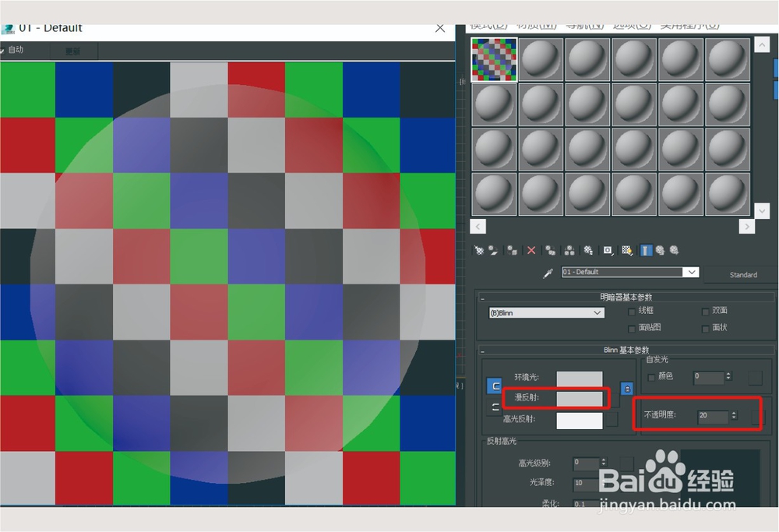The height and width of the screenshot is (532, 779).
Task: Click the map button beside 漫反射 swatch
Action: point(614,400)
